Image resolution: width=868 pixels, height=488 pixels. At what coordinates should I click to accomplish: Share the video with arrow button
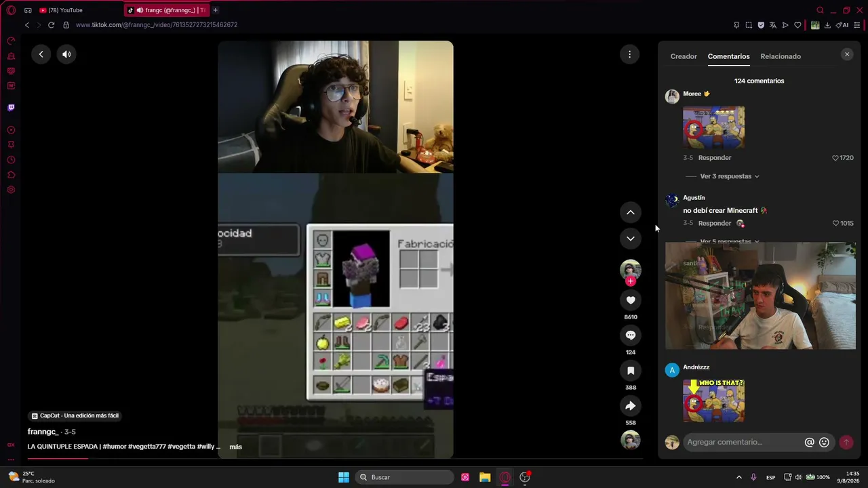click(631, 406)
